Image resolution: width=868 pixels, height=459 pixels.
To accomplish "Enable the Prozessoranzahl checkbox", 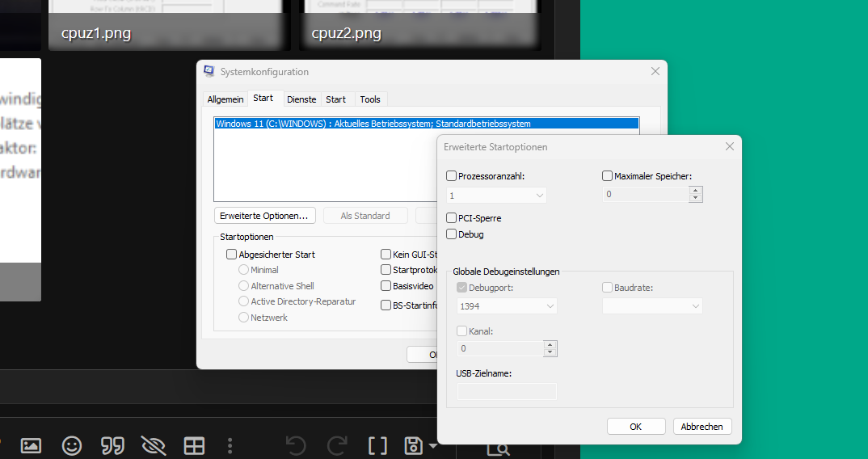I will coord(451,176).
